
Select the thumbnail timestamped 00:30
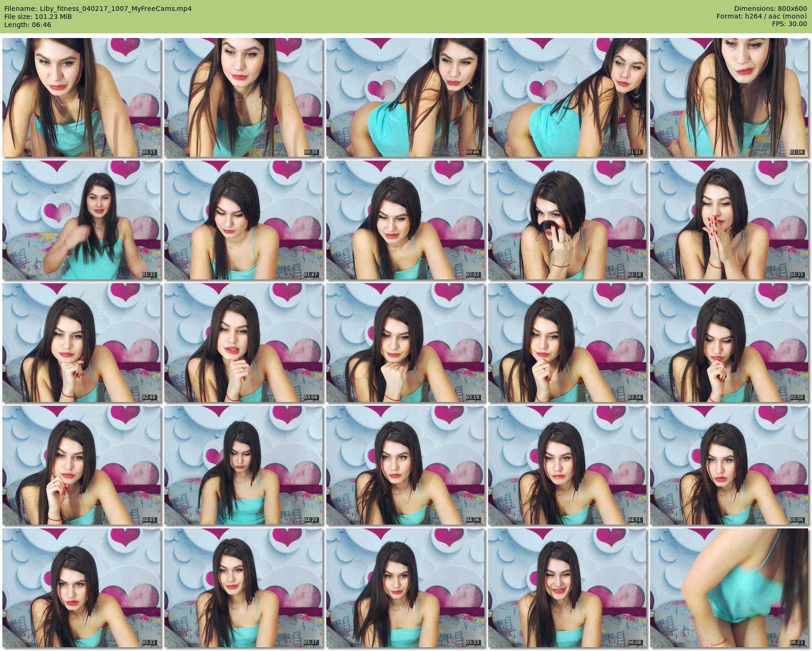click(x=244, y=97)
